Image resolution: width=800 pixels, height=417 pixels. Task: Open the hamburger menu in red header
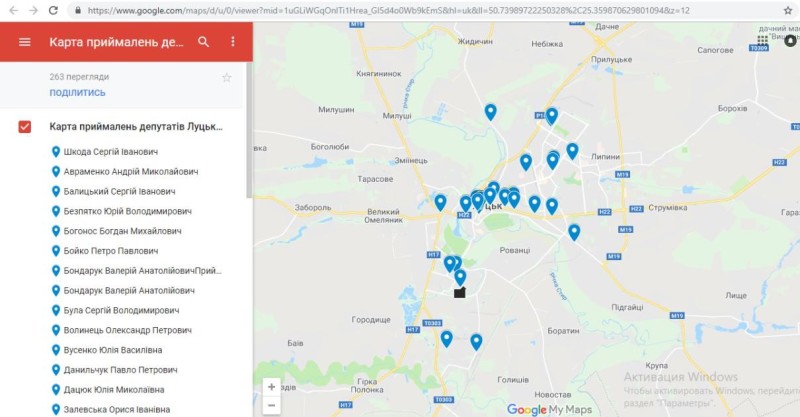25,42
